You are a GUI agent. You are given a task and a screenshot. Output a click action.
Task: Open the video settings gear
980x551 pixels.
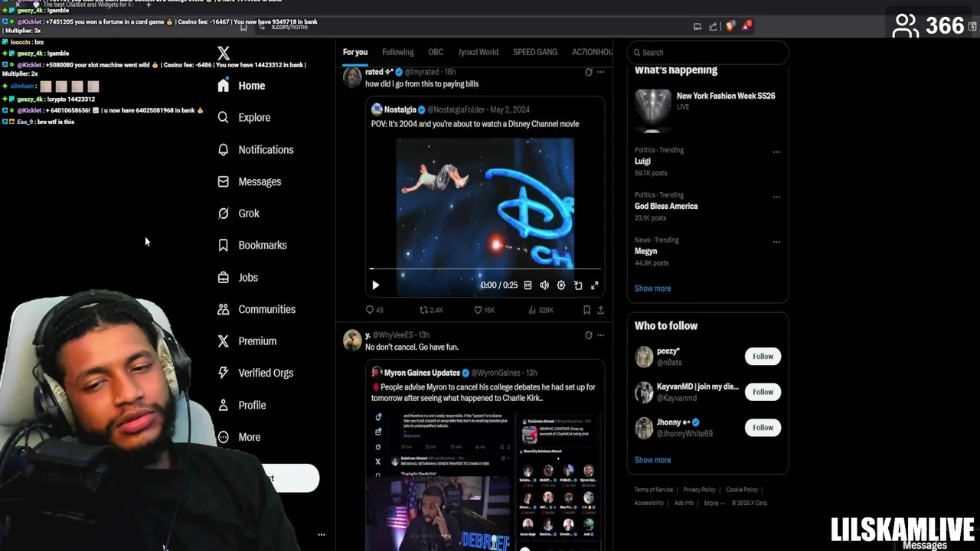coord(561,285)
